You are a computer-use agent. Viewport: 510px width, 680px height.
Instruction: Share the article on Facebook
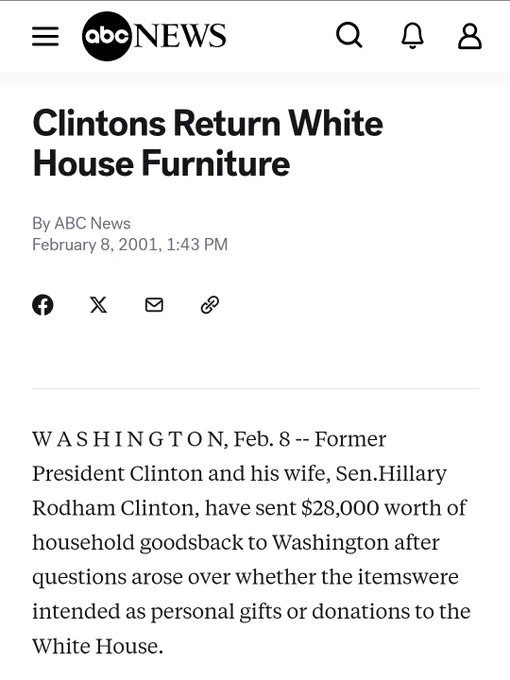click(42, 305)
